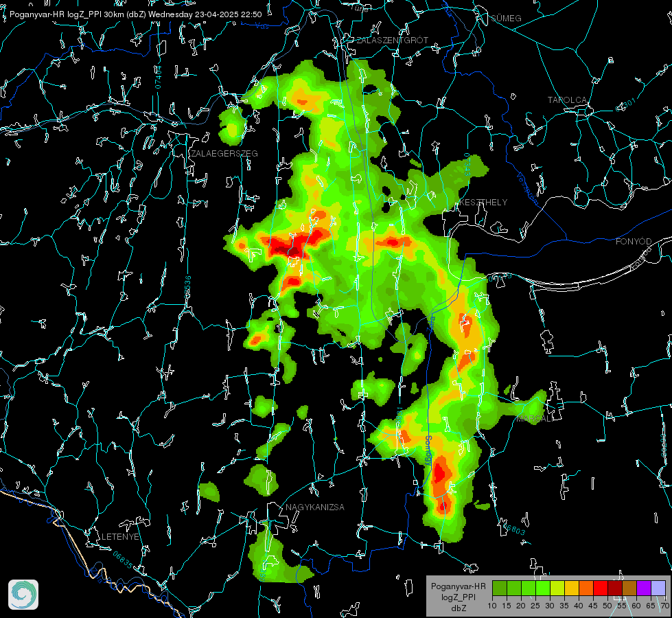Click the vertical Somogy county label
This screenshot has width=672, height=618.
[x=428, y=450]
